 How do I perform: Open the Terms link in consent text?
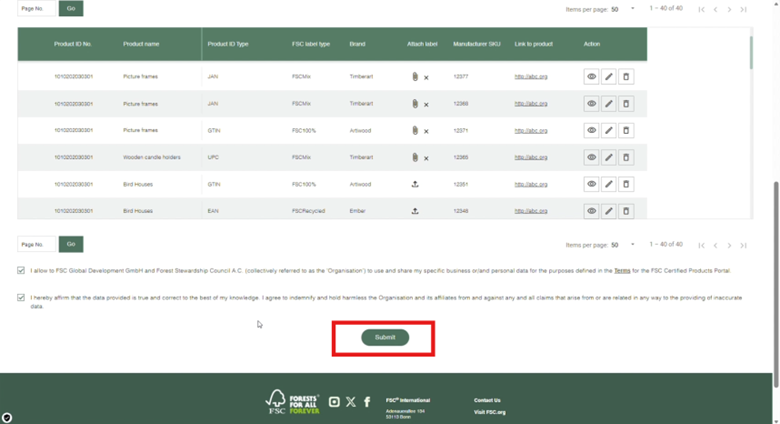click(x=622, y=270)
